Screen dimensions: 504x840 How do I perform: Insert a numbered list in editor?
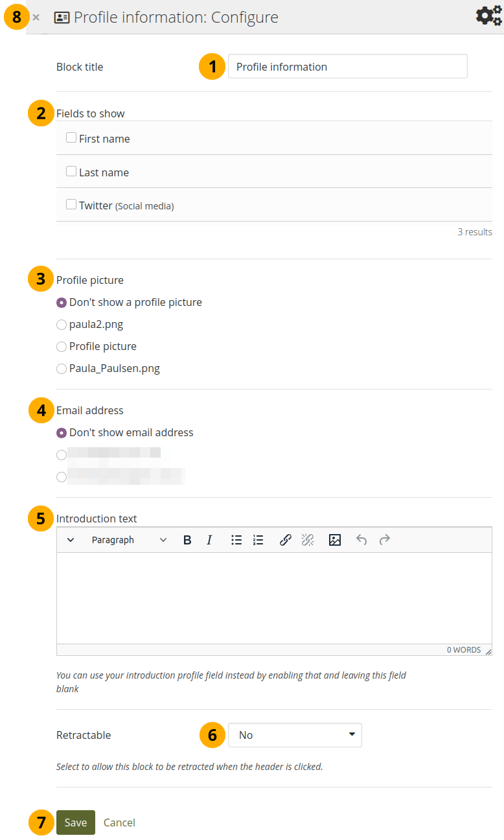pyautogui.click(x=258, y=540)
